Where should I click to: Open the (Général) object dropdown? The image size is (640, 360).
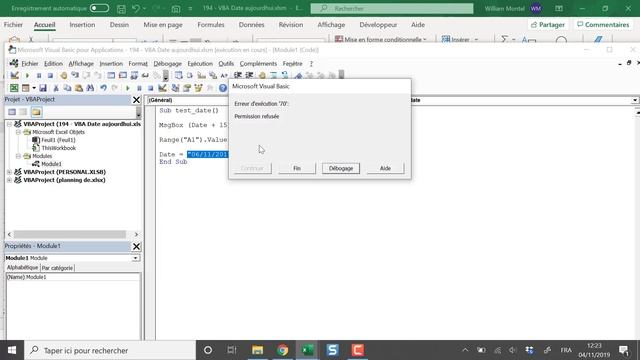(x=188, y=100)
